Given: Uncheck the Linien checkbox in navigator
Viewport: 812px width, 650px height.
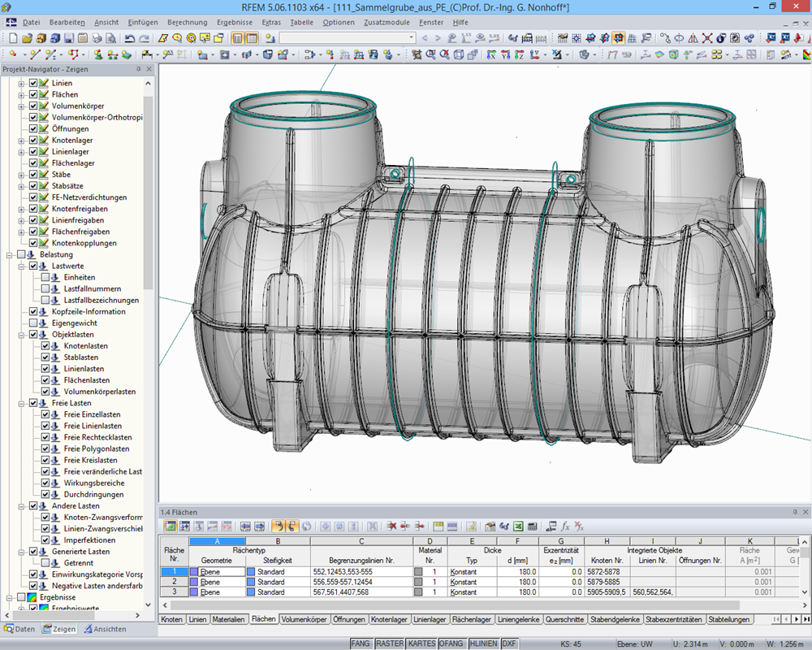Looking at the screenshot, I should tap(33, 83).
